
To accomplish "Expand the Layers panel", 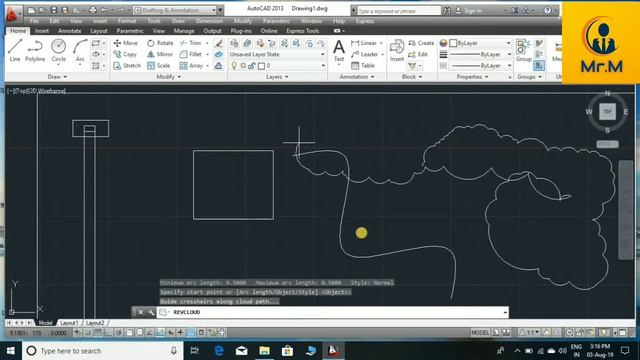I will (x=277, y=77).
